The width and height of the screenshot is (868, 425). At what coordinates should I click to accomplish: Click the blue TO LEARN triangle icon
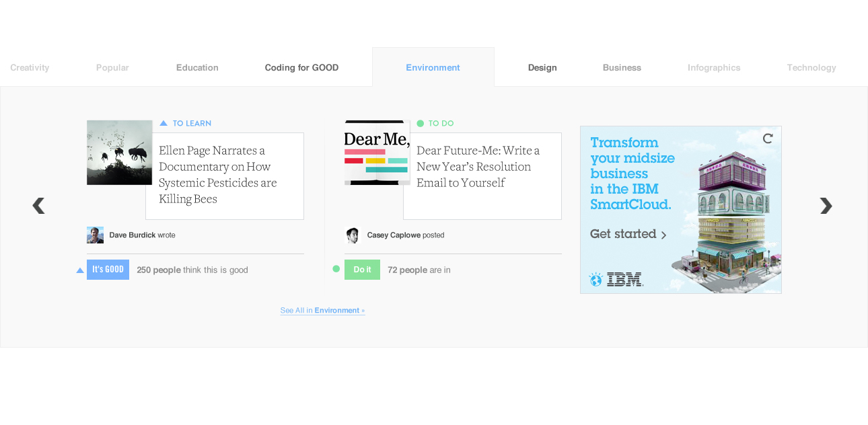click(163, 122)
